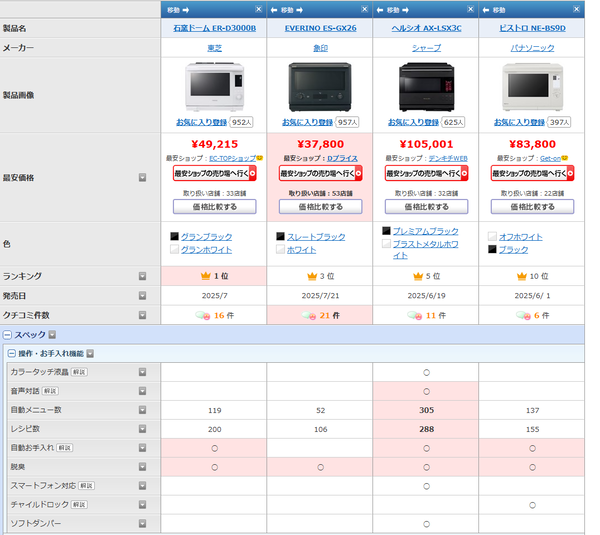This screenshot has height=535, width=600.
Task: Open the 石窯ドーム white oven product image
Action: tap(214, 87)
